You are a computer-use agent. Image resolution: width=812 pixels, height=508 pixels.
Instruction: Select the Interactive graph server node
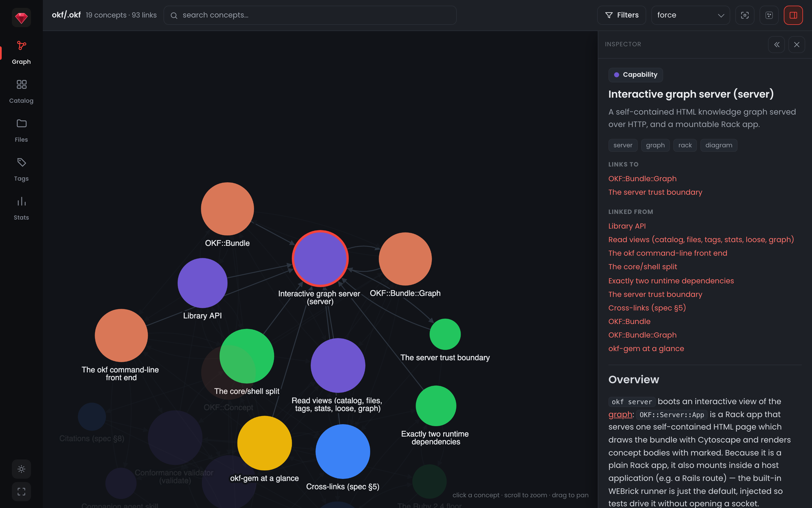point(320,258)
